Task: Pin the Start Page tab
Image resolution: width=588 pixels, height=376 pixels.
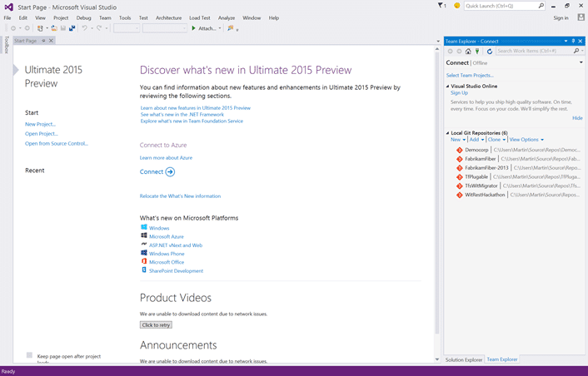Action: coord(43,41)
